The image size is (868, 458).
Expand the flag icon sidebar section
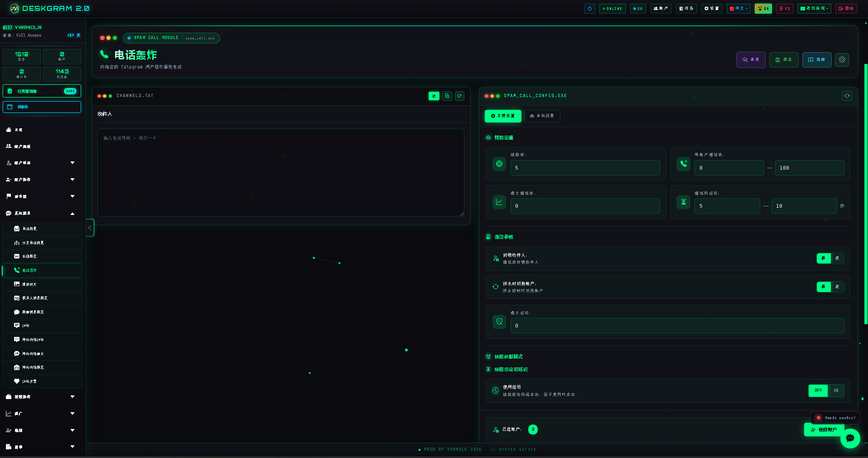(x=42, y=196)
